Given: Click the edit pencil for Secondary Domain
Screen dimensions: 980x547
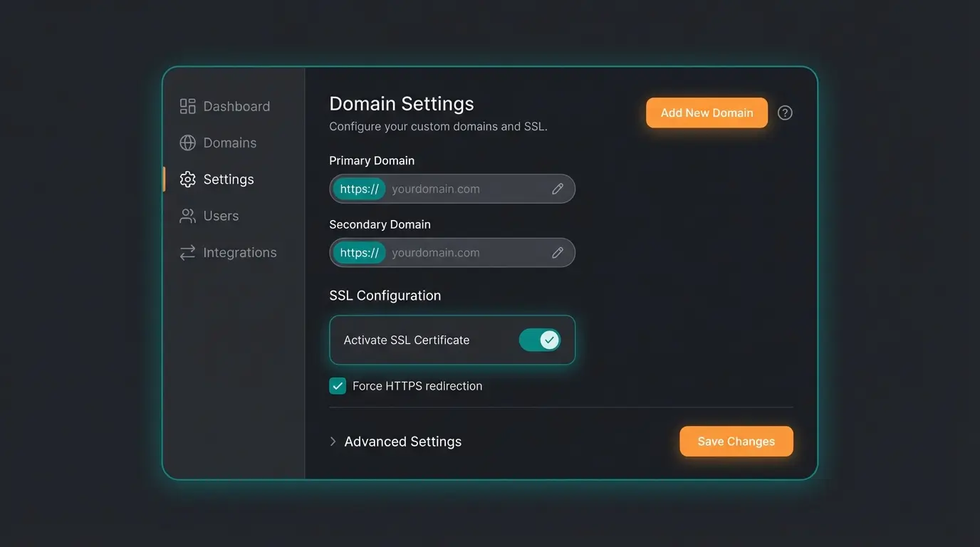Looking at the screenshot, I should coord(558,252).
